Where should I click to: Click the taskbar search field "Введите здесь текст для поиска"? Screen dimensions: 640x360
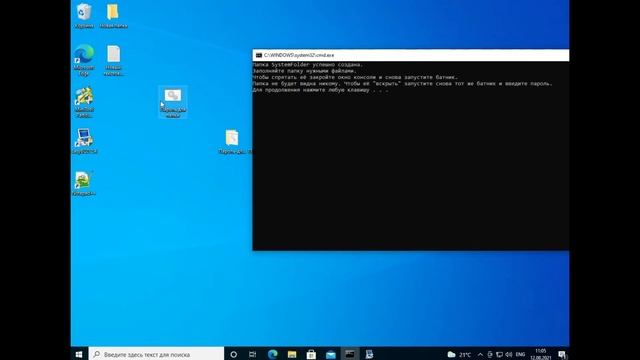pos(156,354)
